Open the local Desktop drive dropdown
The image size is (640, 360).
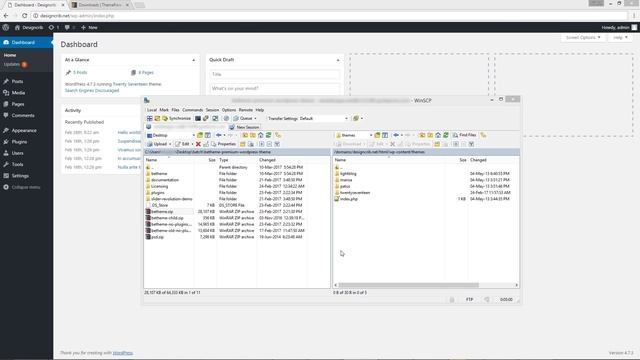tap(171, 135)
